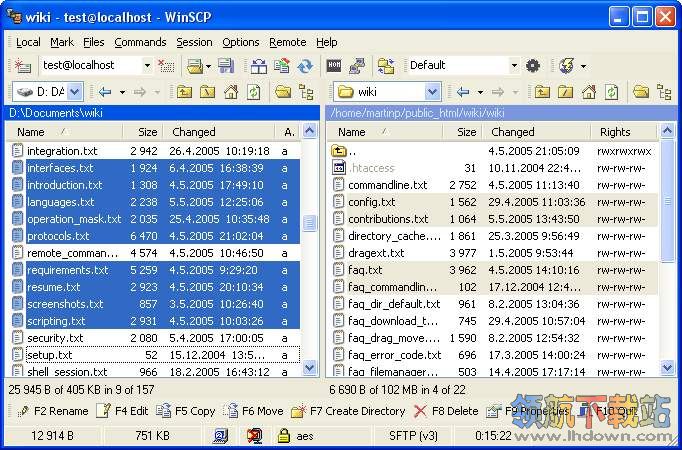This screenshot has height=450, width=682.
Task: Click the blue Synchronize arrows icon
Action: [305, 66]
